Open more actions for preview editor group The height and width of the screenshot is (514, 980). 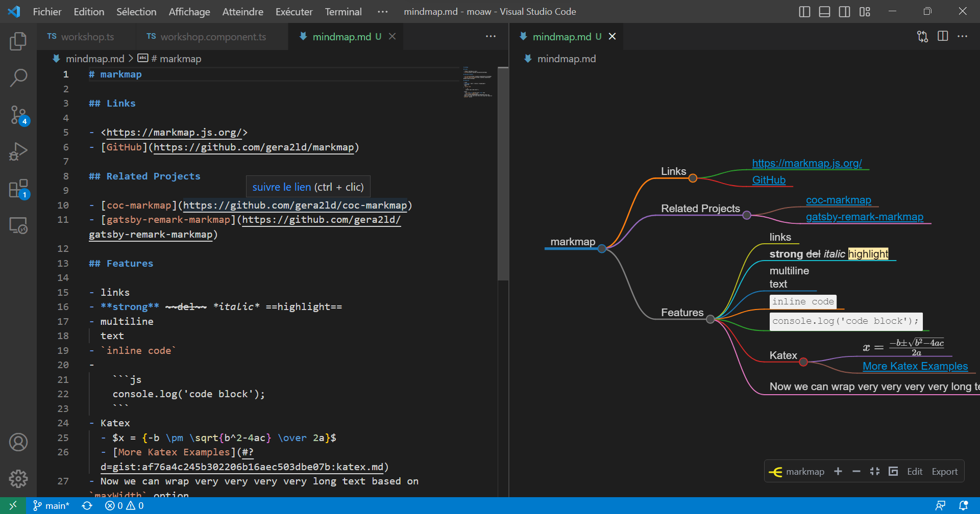point(963,36)
